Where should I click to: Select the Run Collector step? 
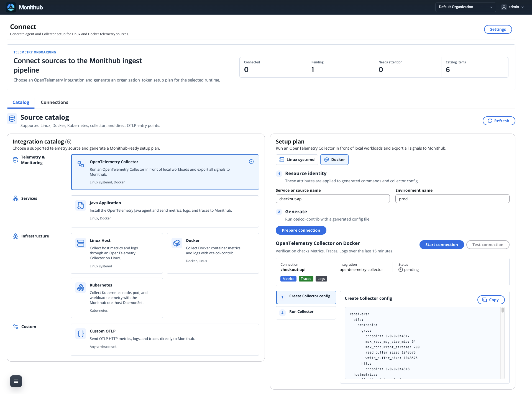click(306, 313)
